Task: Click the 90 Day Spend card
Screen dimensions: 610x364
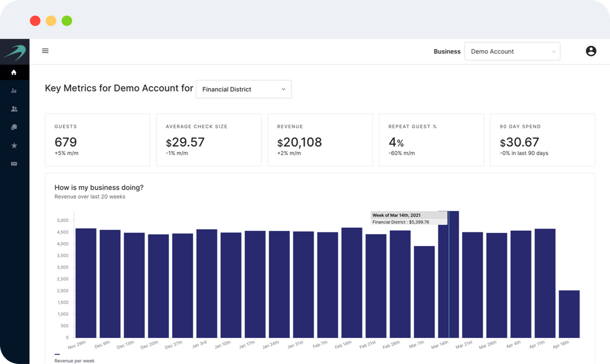Action: (x=542, y=140)
